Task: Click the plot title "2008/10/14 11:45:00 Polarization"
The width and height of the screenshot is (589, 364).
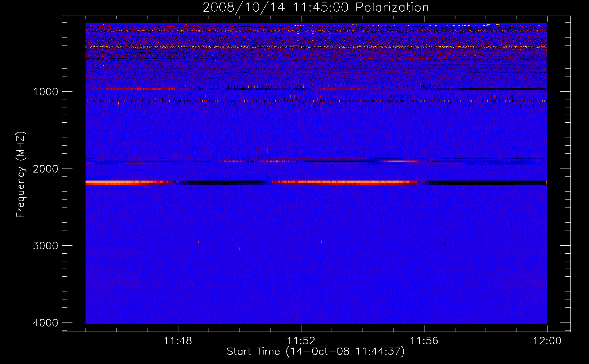Action: [316, 7]
